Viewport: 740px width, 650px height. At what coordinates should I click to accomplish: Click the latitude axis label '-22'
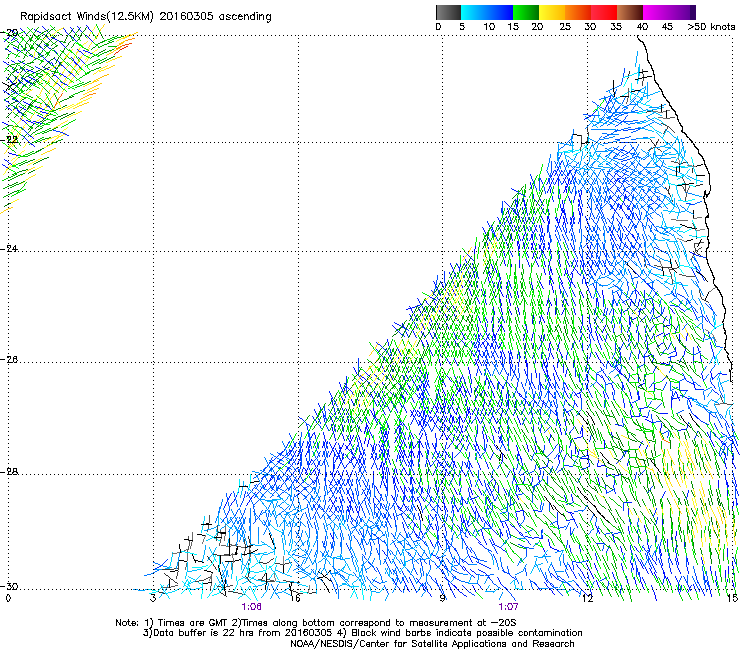tap(9, 140)
